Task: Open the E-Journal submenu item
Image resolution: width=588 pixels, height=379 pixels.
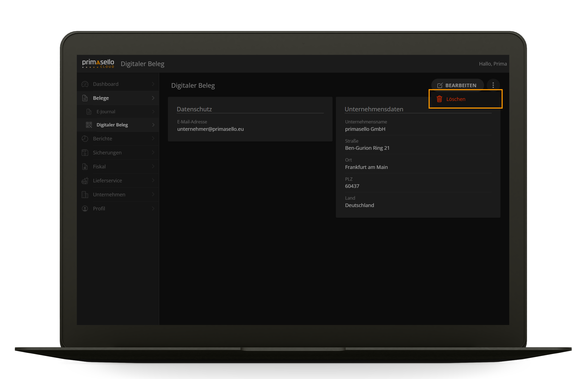Action: tap(106, 112)
